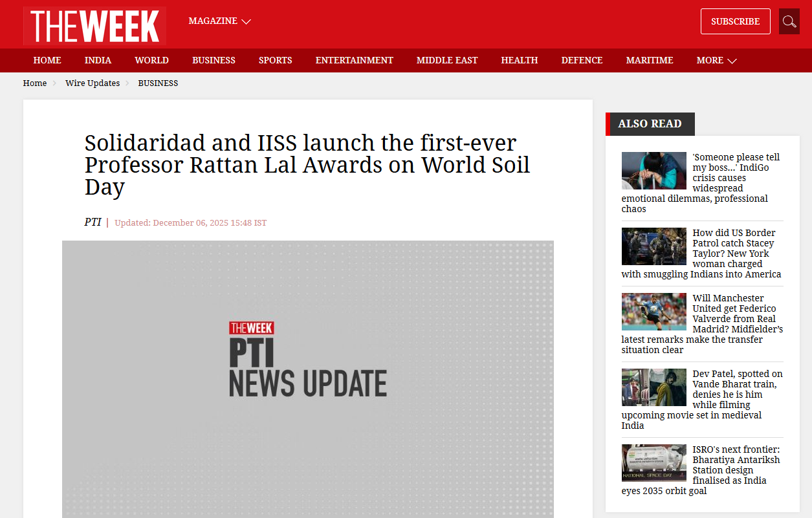Open the Magazine dropdown
This screenshot has width=812, height=518.
(219, 21)
